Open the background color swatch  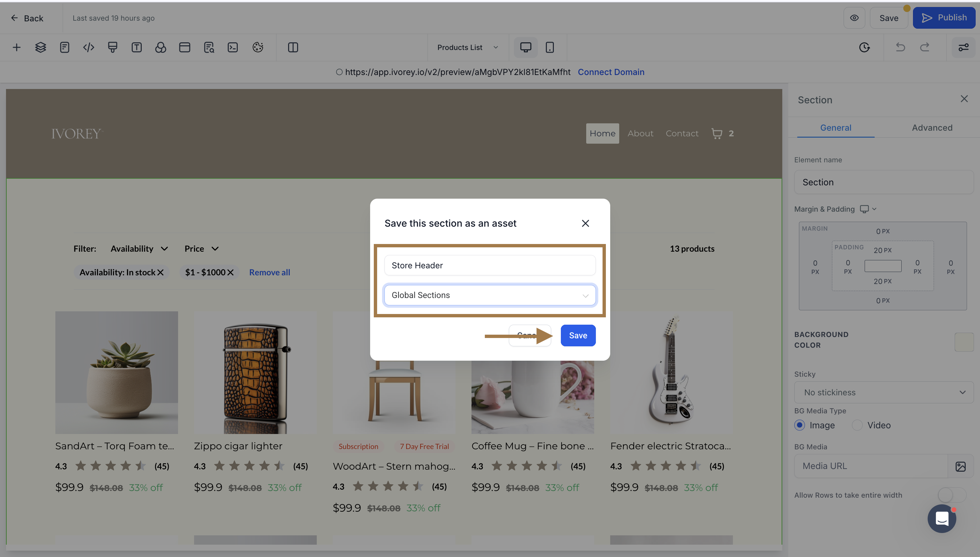pyautogui.click(x=964, y=342)
